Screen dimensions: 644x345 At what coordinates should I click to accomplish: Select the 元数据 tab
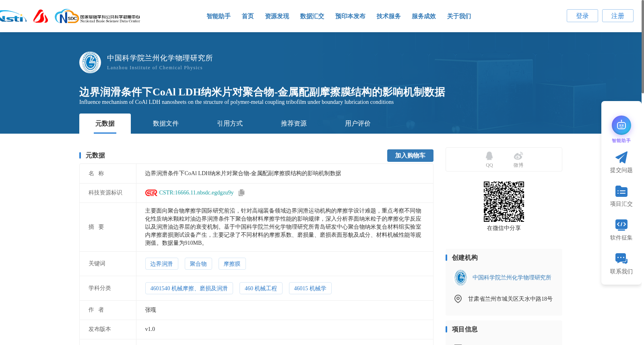pyautogui.click(x=105, y=124)
